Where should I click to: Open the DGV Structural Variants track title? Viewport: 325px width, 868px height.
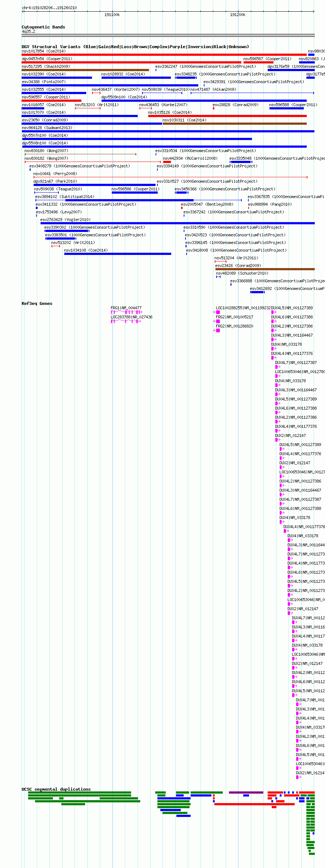(135, 47)
